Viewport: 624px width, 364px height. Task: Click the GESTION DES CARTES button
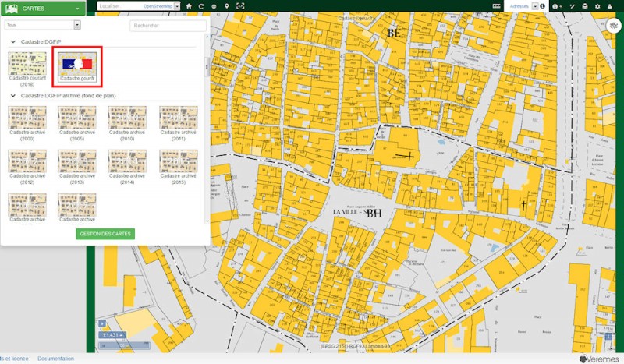[x=105, y=234]
